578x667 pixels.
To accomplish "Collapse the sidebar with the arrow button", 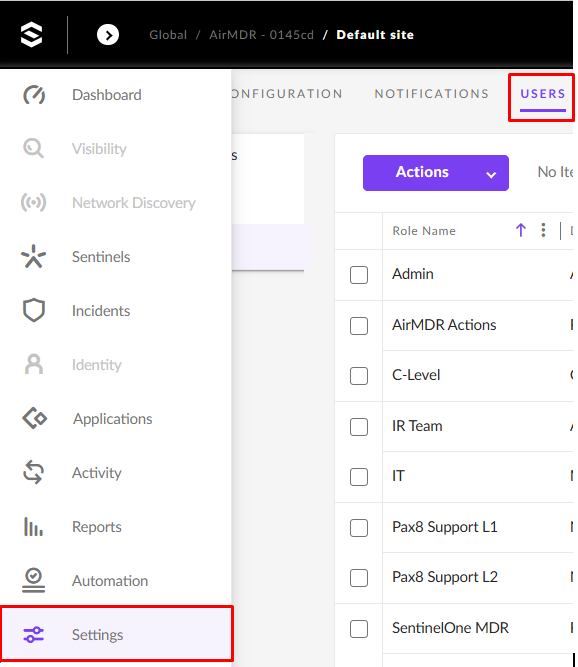I will 108,35.
